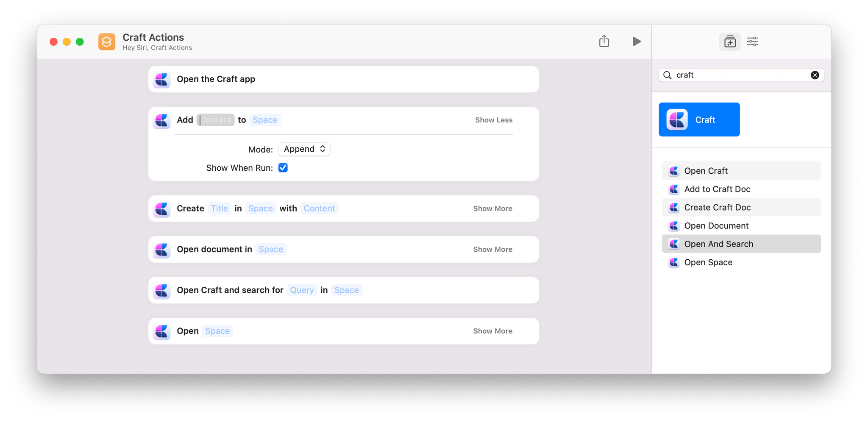Minimize window with the yellow button
This screenshot has width=868, height=422.
pyautogui.click(x=67, y=42)
